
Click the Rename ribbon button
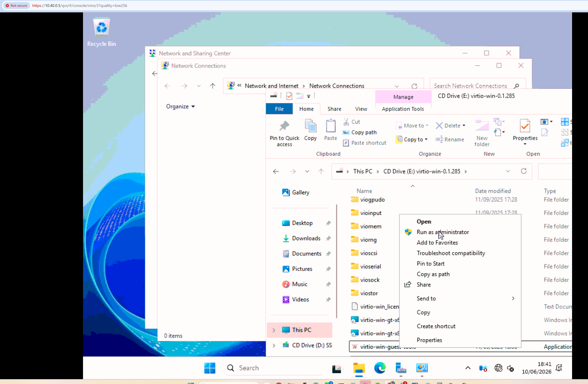coord(450,139)
